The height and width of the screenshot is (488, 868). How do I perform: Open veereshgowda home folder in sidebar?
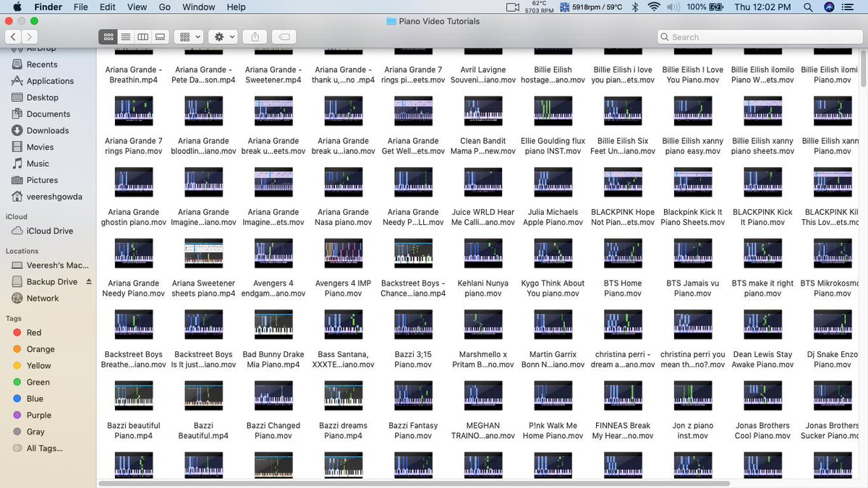54,197
